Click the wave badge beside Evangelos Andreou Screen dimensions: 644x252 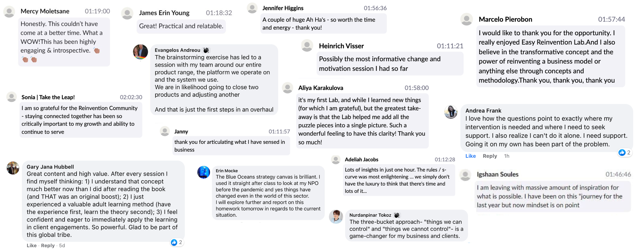(x=206, y=50)
